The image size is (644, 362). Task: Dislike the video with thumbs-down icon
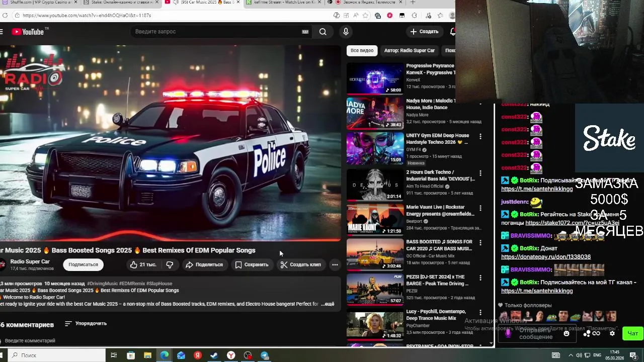(x=170, y=264)
